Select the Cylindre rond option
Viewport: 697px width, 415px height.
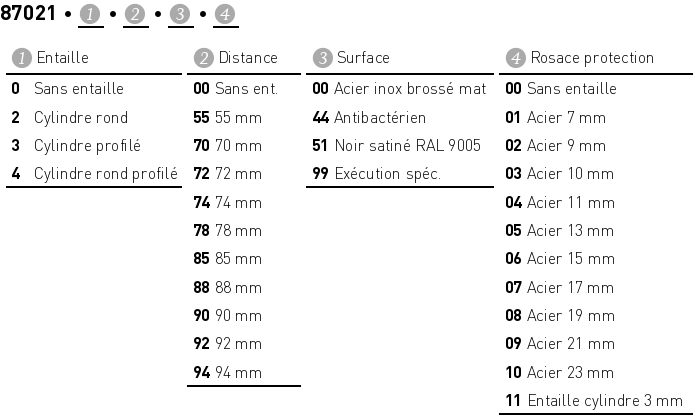[x=80, y=117]
